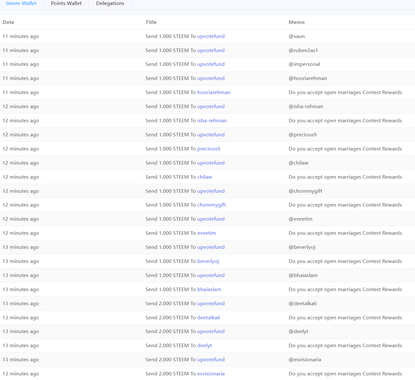Screen dimensions: 415x380
Task: Select '13 minutes ago' date in the @bhaiaslam row
Action: click(21, 275)
